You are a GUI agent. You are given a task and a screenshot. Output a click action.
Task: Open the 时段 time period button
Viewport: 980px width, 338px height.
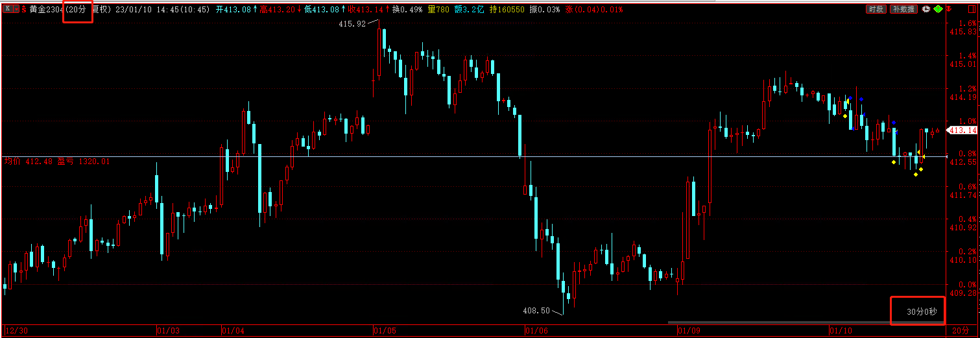(876, 9)
